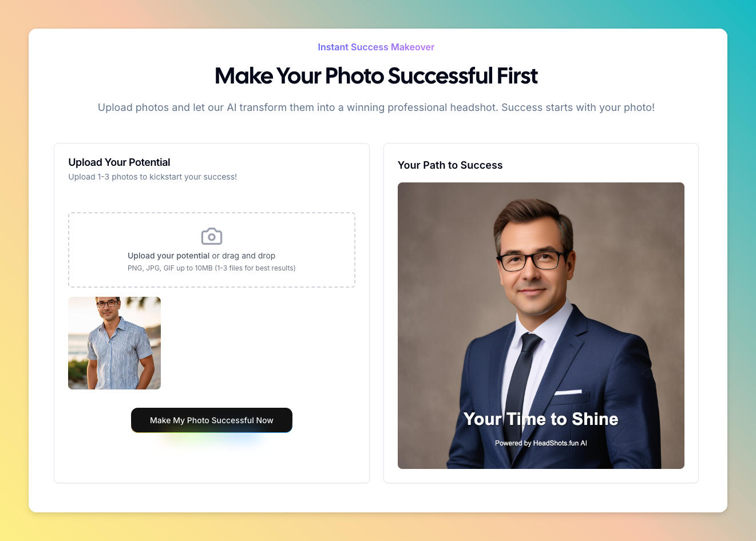
Task: Click the 'Make Your Photo Successful First' heading
Action: pyautogui.click(x=376, y=76)
